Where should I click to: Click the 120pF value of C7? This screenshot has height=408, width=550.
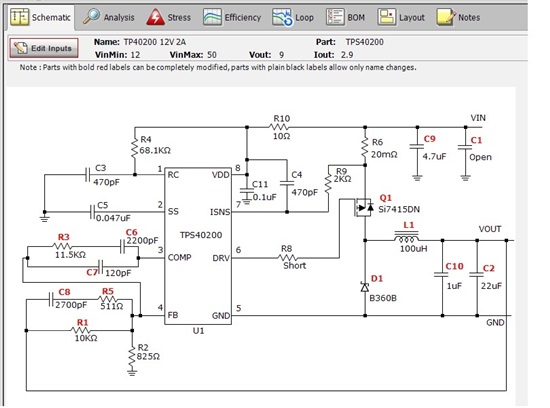point(118,273)
